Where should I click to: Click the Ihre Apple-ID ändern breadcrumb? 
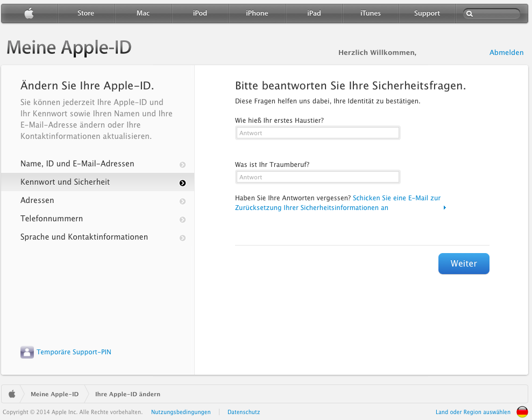(127, 394)
